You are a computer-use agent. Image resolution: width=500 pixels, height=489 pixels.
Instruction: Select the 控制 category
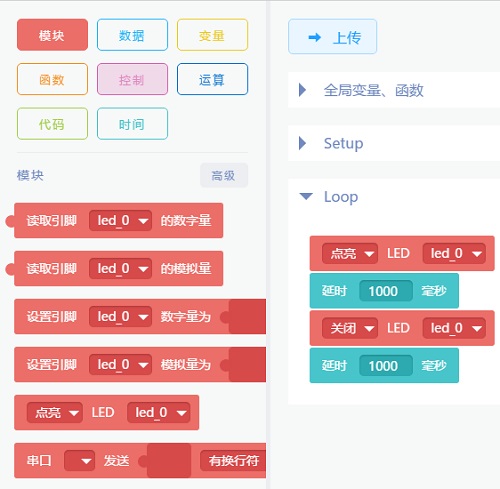point(132,79)
